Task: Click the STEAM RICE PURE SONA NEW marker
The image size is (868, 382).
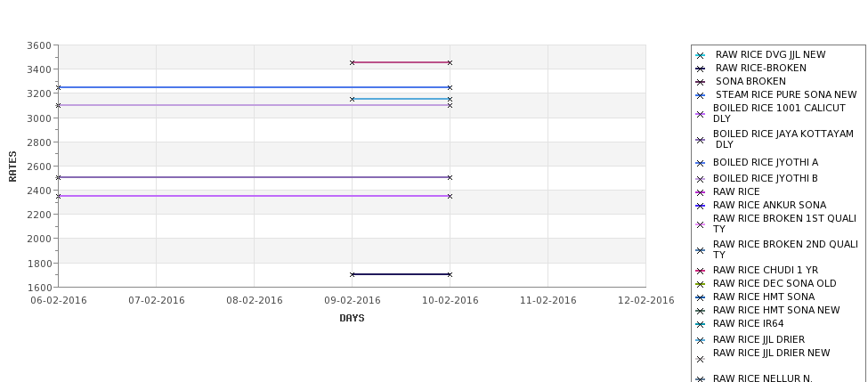Action: (x=701, y=95)
